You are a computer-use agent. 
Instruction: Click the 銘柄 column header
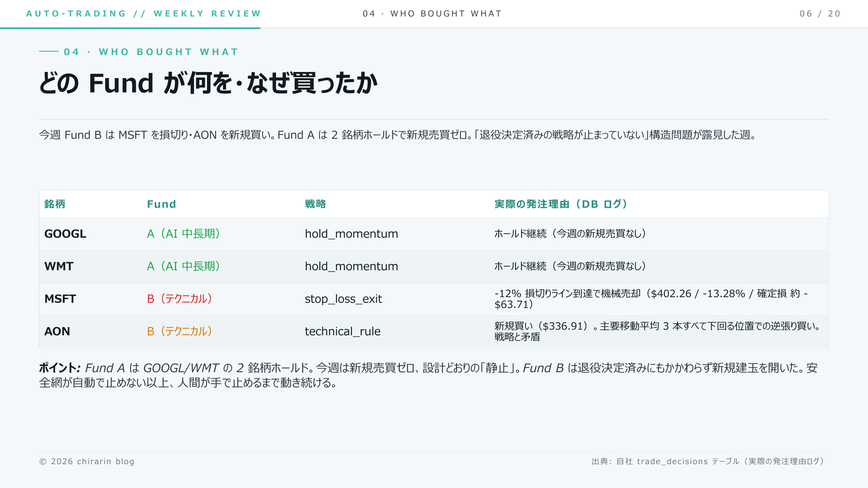[x=55, y=204]
